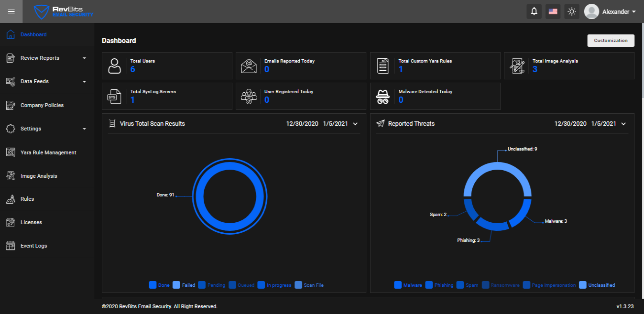Click the Customization button

coord(611,41)
